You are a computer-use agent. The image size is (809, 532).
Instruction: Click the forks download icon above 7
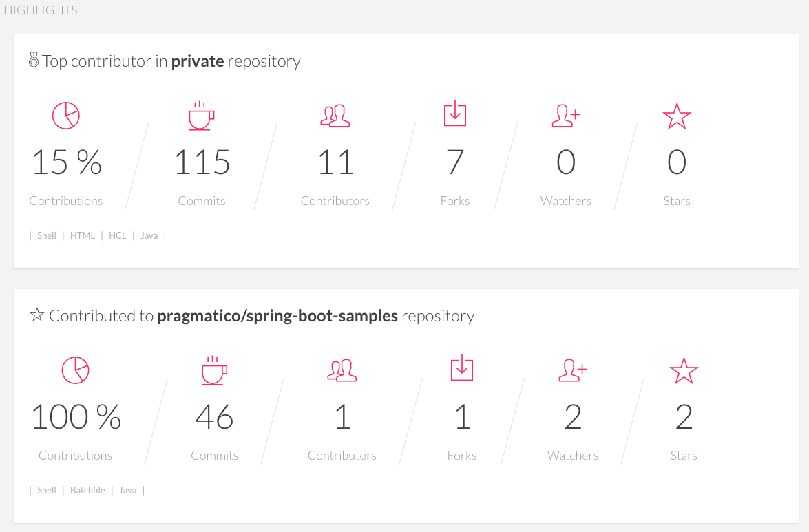pyautogui.click(x=455, y=114)
